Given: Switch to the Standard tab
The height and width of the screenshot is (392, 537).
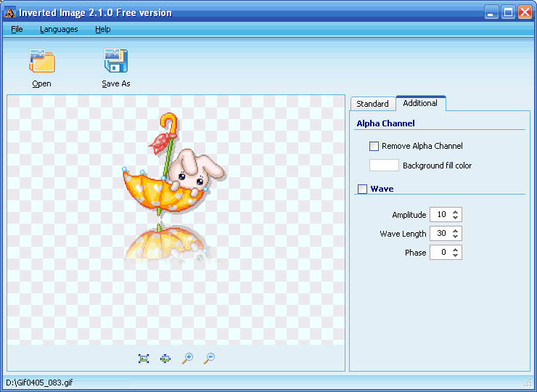Looking at the screenshot, I should 372,104.
